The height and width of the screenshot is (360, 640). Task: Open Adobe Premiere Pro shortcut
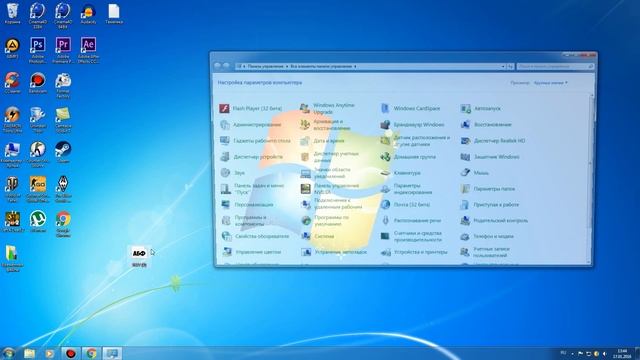[x=63, y=50]
